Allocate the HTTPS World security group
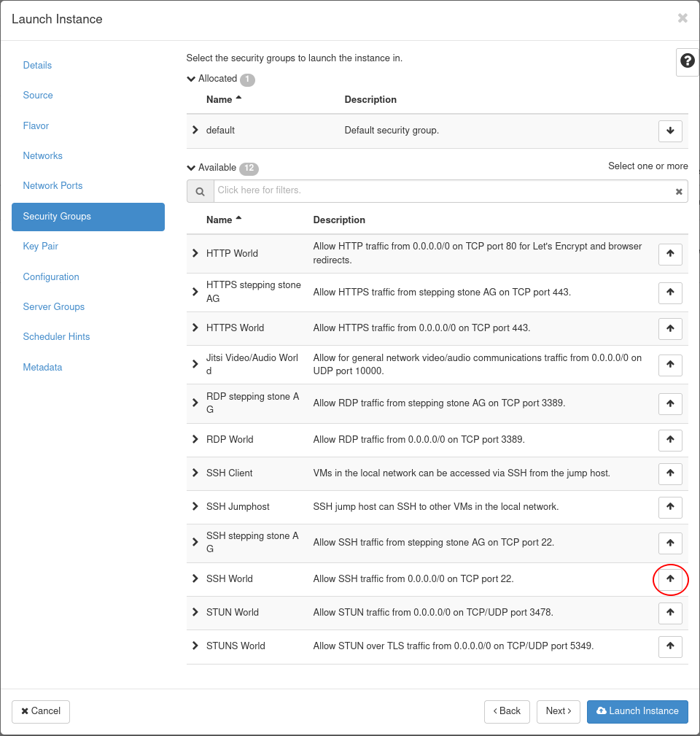700x736 pixels. pyautogui.click(x=670, y=328)
